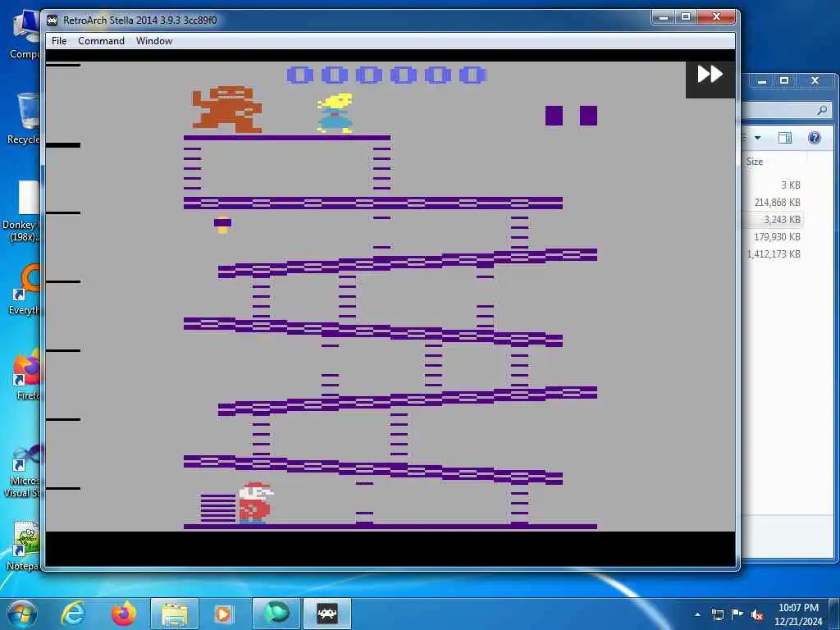Click the Mario sprite at the bottom
This screenshot has width=840, height=630.
(256, 503)
